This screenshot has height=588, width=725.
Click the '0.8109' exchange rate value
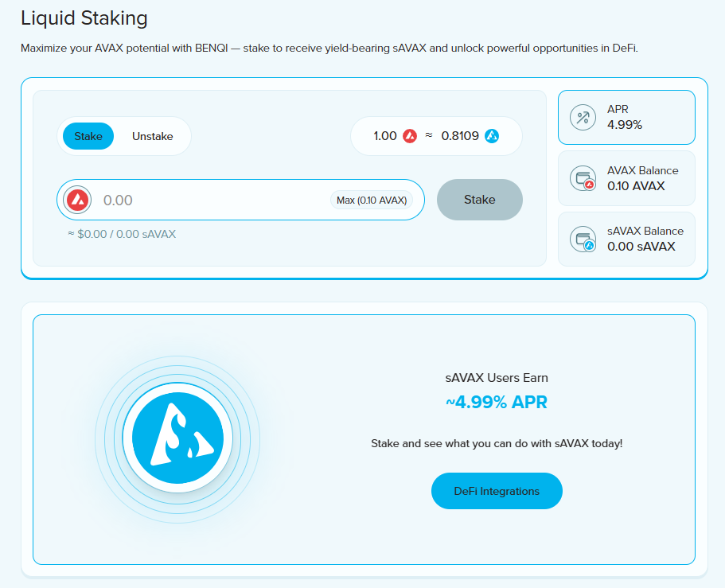[x=460, y=136]
